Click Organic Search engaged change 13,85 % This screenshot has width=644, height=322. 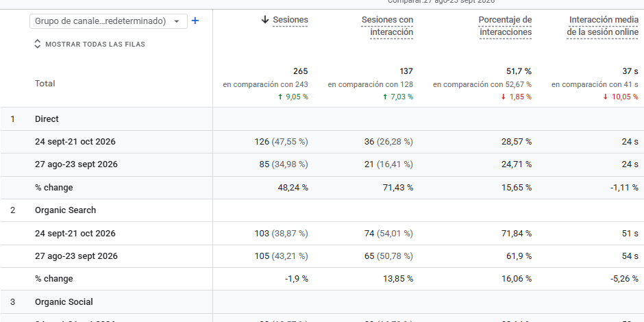click(x=398, y=278)
